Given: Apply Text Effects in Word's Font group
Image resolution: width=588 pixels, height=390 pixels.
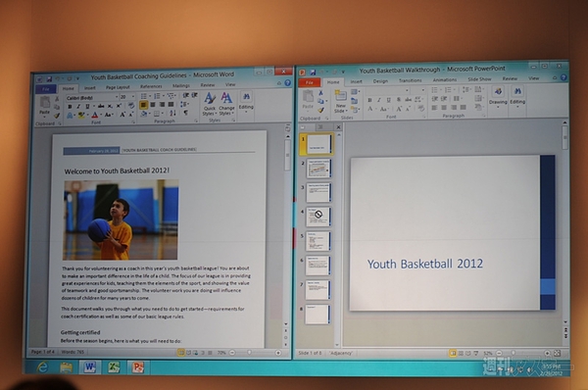Looking at the screenshot, I should tap(70, 116).
